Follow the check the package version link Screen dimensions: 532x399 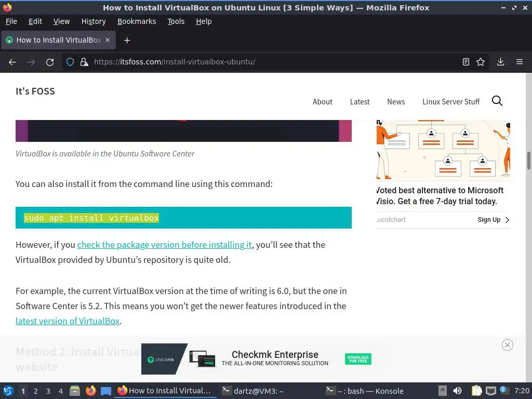[x=165, y=245]
